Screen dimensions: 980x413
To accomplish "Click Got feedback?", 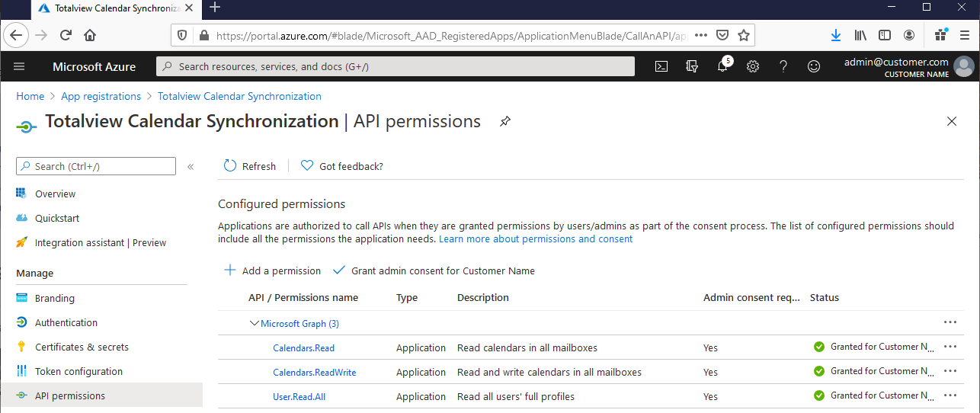I will click(x=342, y=166).
